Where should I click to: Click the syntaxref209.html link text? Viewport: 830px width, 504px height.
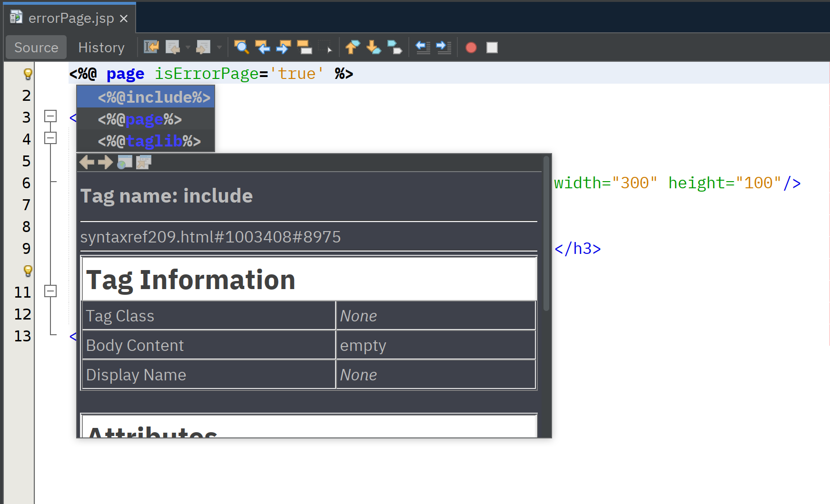pyautogui.click(x=210, y=237)
